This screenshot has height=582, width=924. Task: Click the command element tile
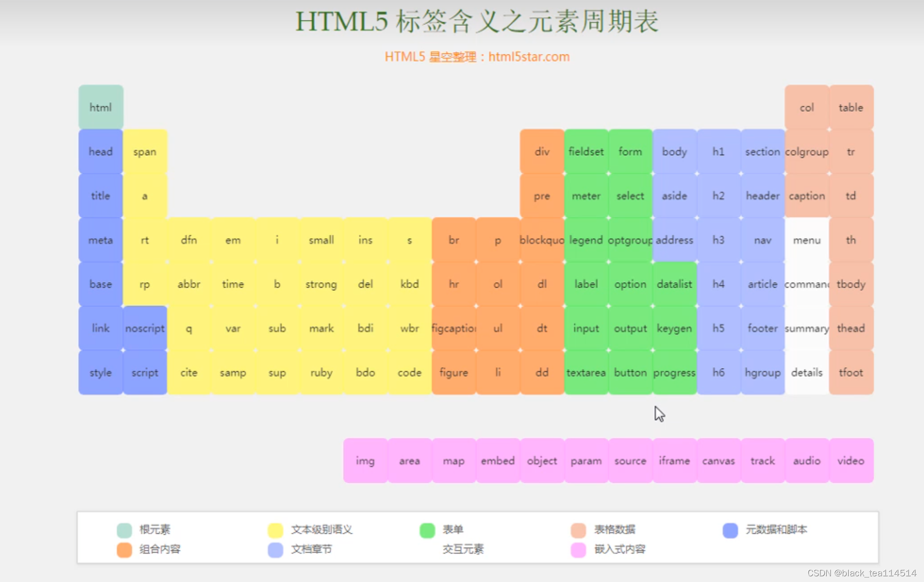tap(807, 284)
